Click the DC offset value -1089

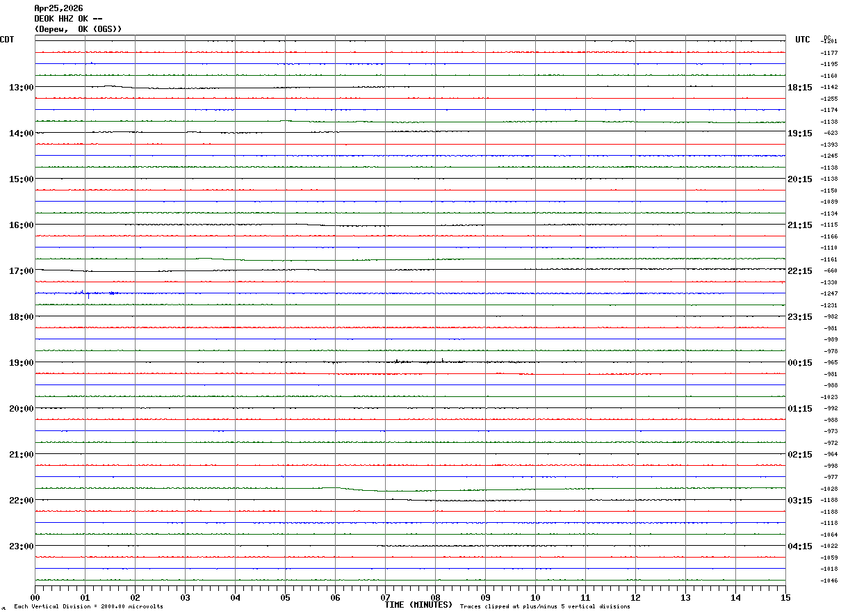point(830,202)
